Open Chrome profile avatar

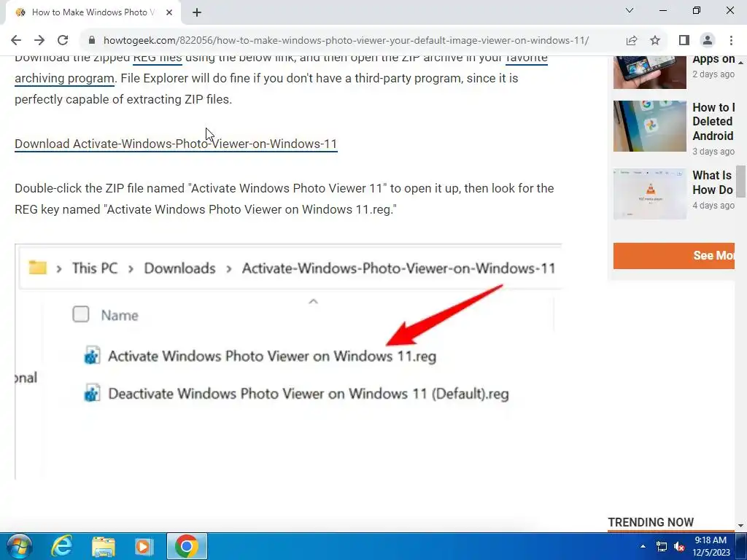coord(708,40)
